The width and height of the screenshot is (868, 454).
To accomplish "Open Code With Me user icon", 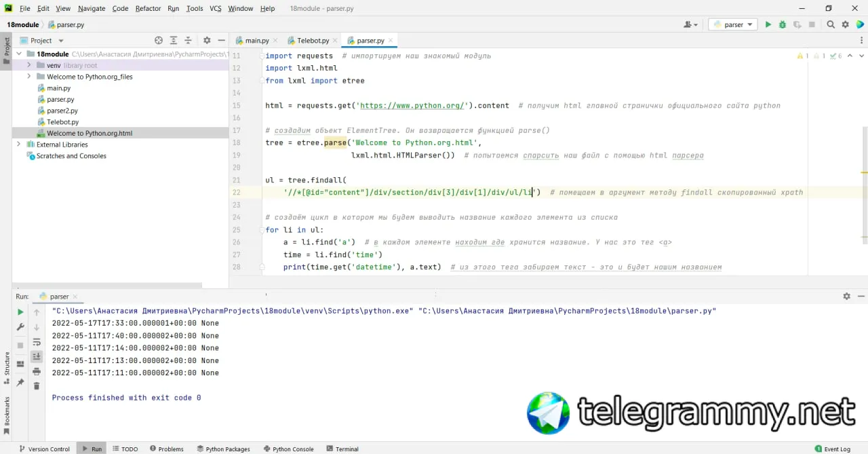I will [691, 24].
